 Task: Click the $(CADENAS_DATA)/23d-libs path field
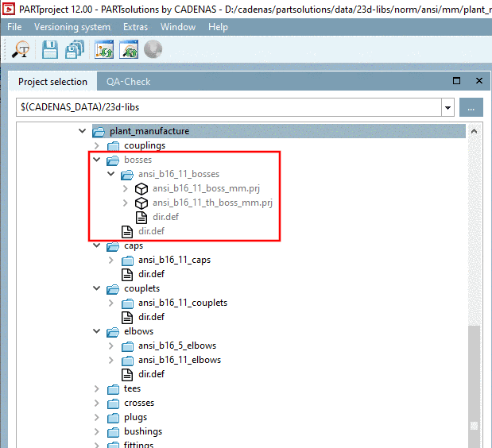[x=229, y=107]
